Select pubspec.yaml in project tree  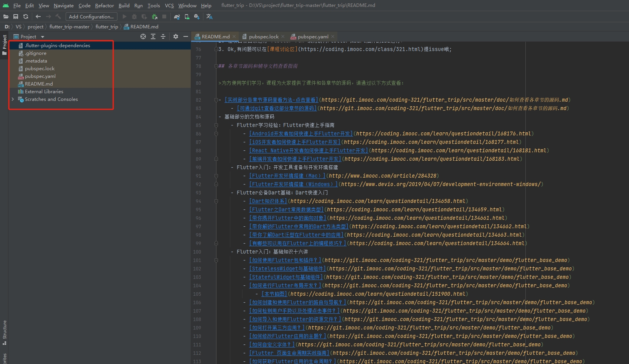pyautogui.click(x=40, y=76)
